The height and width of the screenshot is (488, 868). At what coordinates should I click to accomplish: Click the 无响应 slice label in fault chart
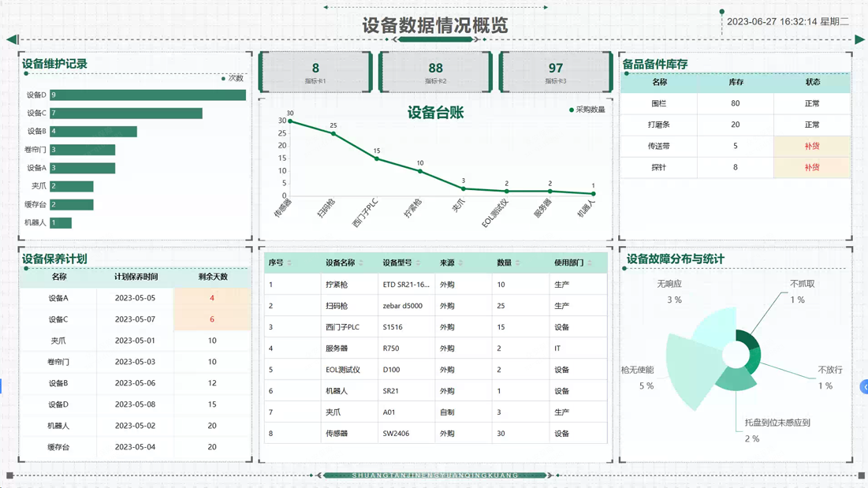(x=669, y=284)
